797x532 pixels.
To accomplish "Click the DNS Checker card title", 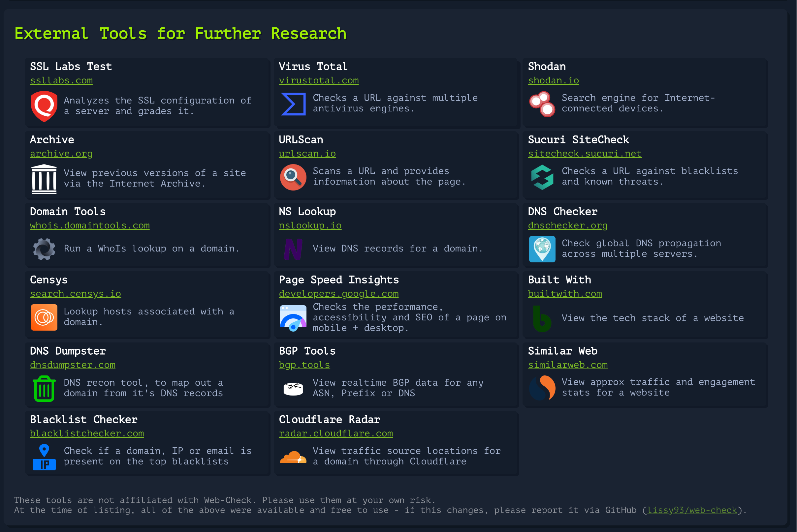I will 562,212.
